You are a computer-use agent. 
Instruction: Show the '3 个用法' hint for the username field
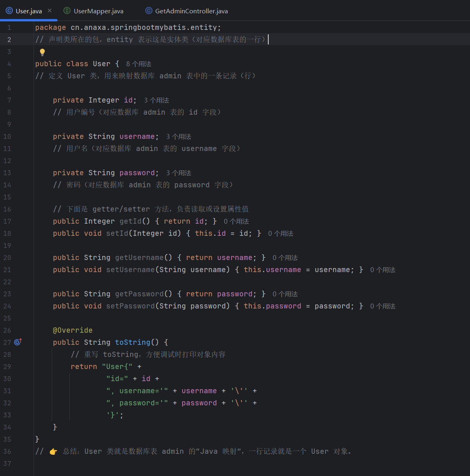(179, 136)
